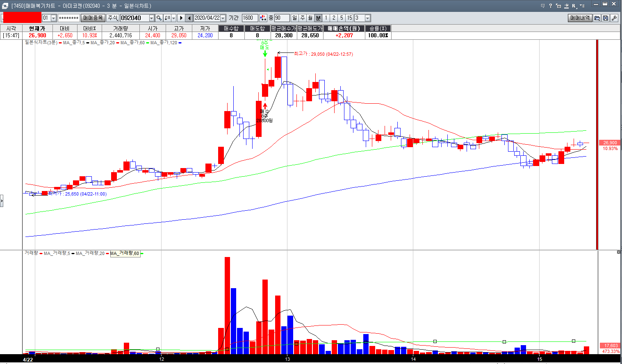Select the monthly (월) period toggle
This screenshot has width=622, height=364.
click(310, 18)
